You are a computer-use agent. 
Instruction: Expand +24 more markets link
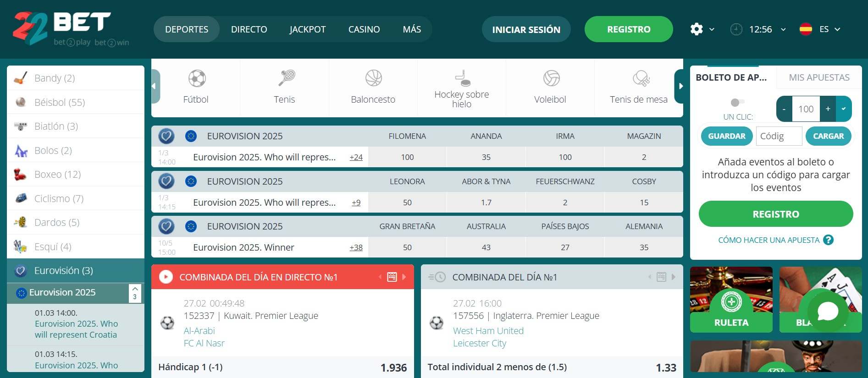(356, 157)
